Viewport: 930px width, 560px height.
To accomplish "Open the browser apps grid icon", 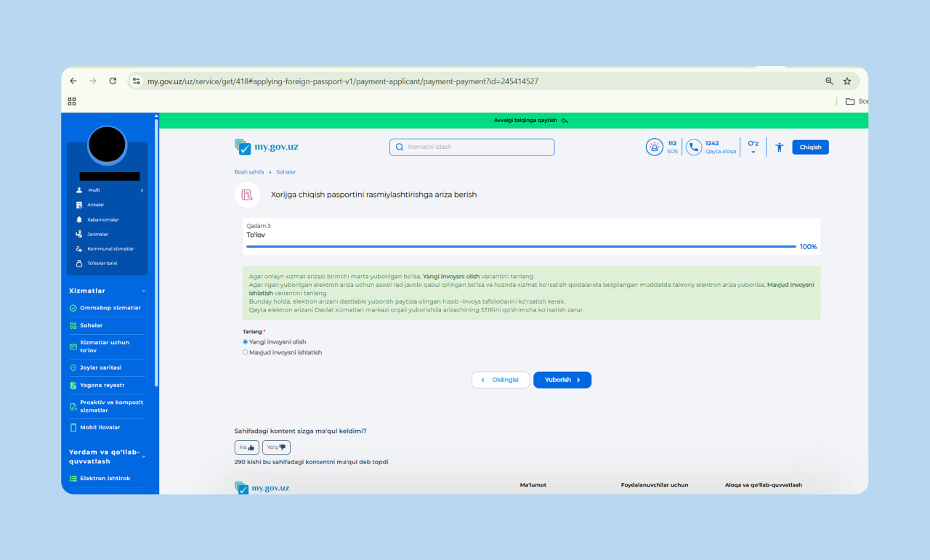I will coord(72,102).
